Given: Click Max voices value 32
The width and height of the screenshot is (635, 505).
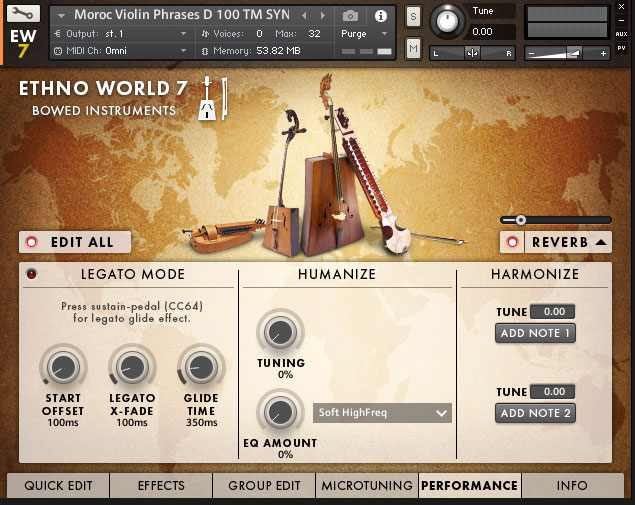Looking at the screenshot, I should tap(314, 34).
